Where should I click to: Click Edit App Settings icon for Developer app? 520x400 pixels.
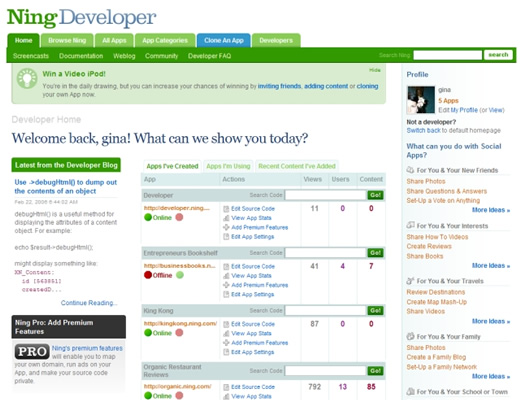pos(226,237)
